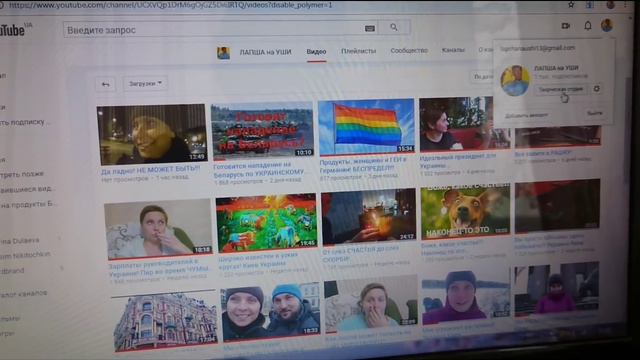Open the couple selfie thumbnail 18:33
640x360 pixels.
pos(271,313)
